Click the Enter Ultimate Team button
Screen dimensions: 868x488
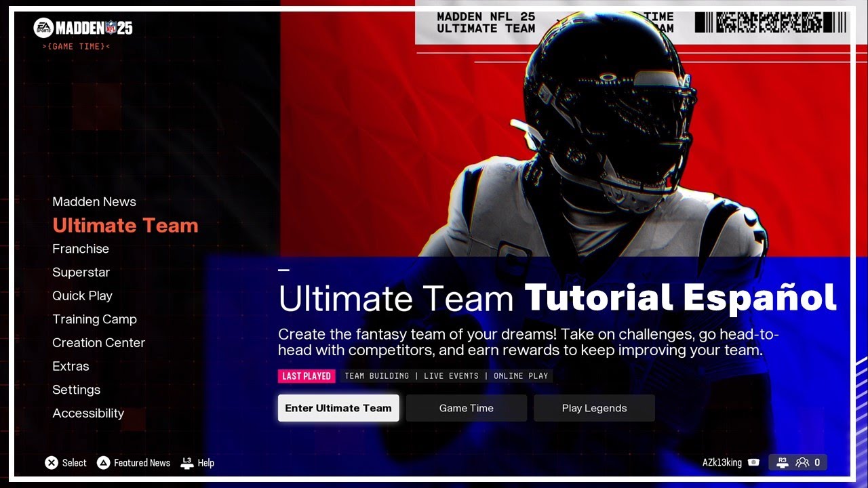(x=338, y=408)
